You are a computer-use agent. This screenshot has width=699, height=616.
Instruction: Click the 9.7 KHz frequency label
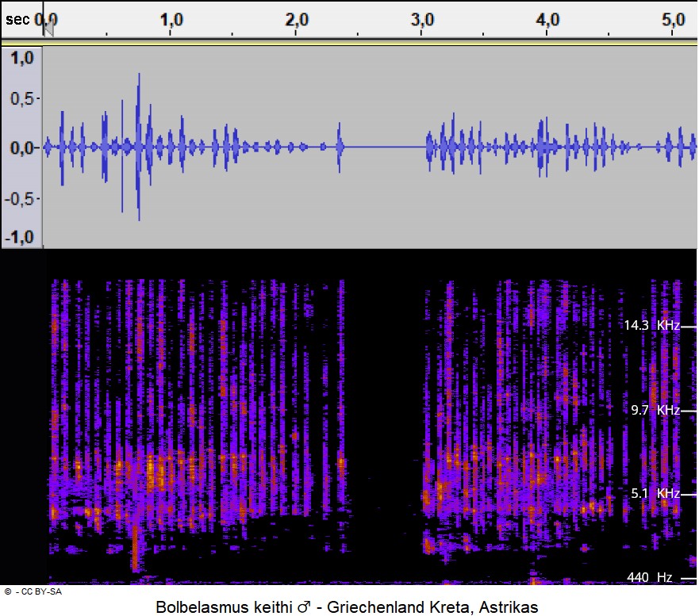[655, 410]
